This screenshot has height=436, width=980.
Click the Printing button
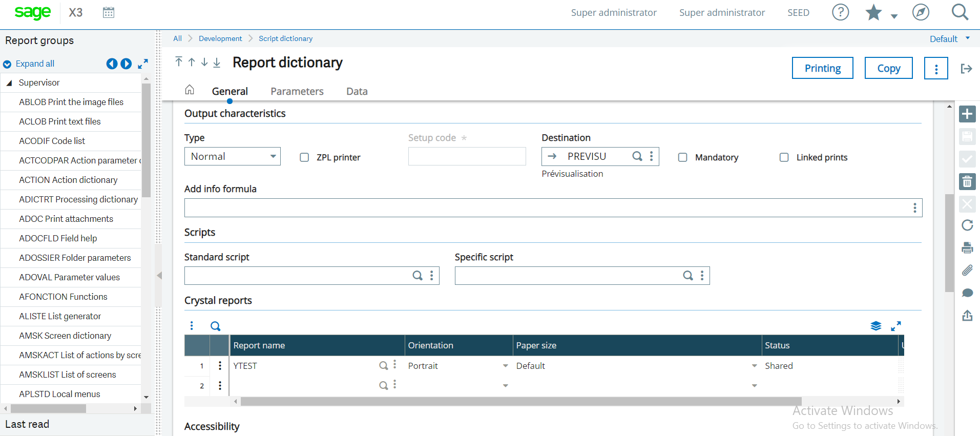[x=823, y=68]
